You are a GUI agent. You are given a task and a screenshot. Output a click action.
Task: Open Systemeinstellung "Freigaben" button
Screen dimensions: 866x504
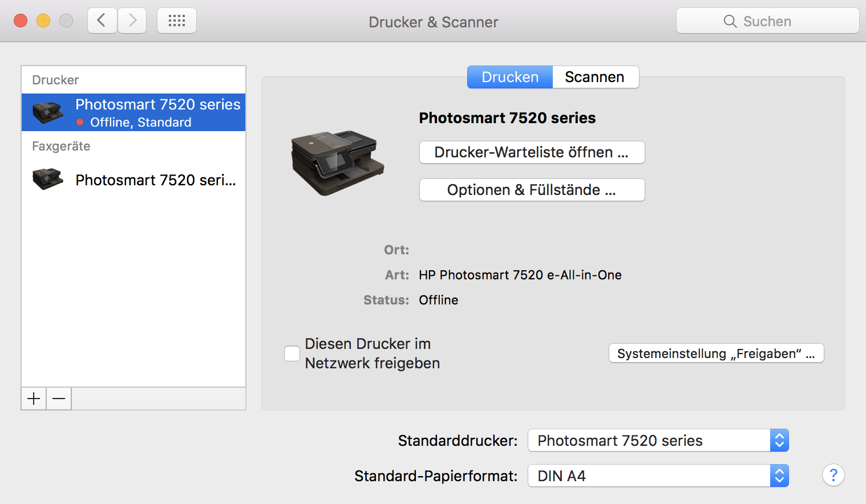point(716,353)
